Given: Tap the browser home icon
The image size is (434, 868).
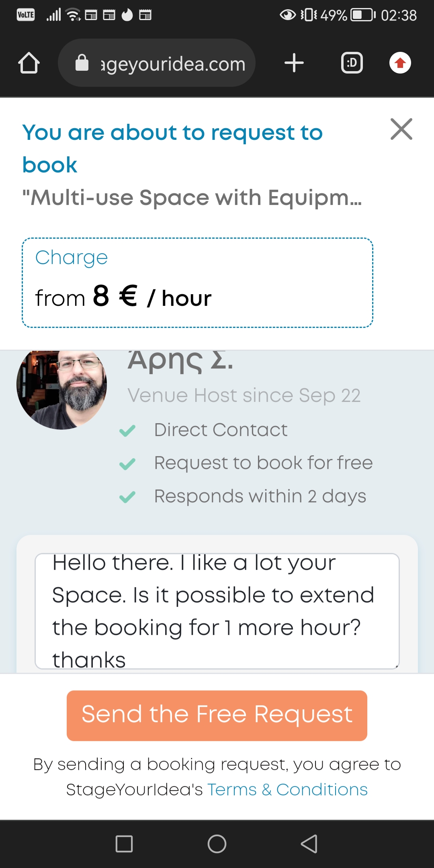Looking at the screenshot, I should tap(29, 63).
